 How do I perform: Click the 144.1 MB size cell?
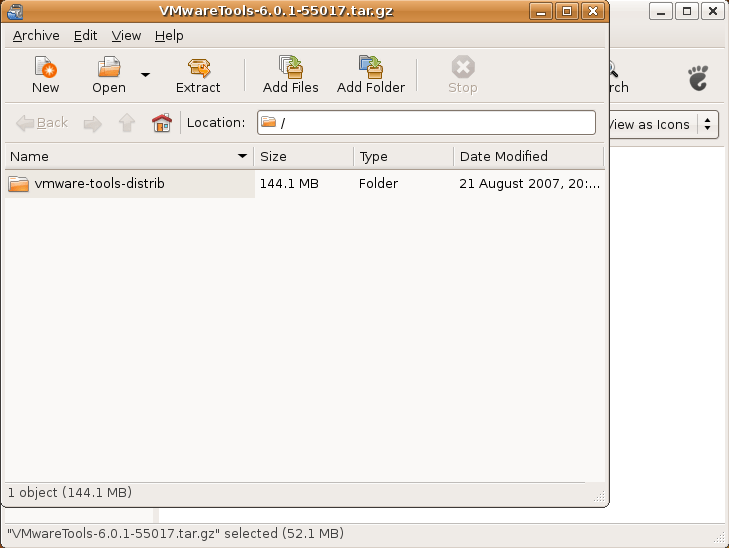point(289,184)
